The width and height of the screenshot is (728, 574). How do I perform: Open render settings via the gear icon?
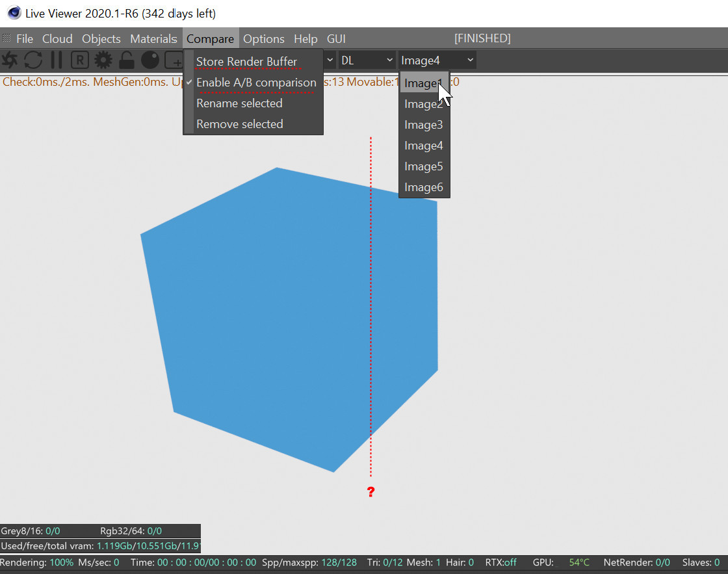pos(103,60)
